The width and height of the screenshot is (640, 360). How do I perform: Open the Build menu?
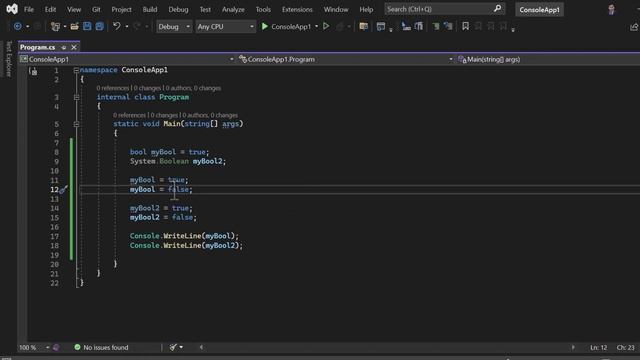pyautogui.click(x=150, y=9)
